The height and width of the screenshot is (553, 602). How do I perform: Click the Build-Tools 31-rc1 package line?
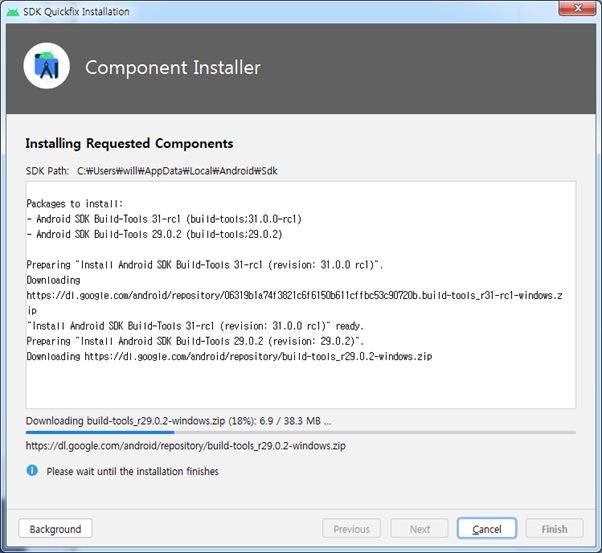coord(164,219)
